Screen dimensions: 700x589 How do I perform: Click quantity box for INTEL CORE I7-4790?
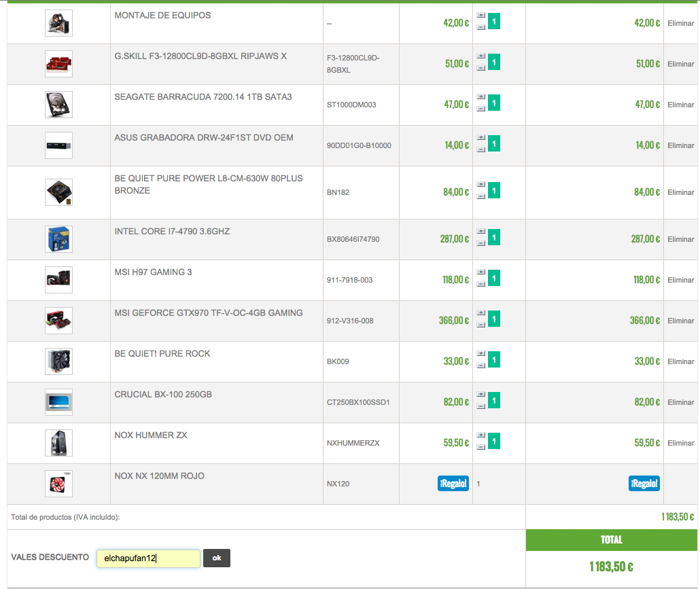pos(494,237)
